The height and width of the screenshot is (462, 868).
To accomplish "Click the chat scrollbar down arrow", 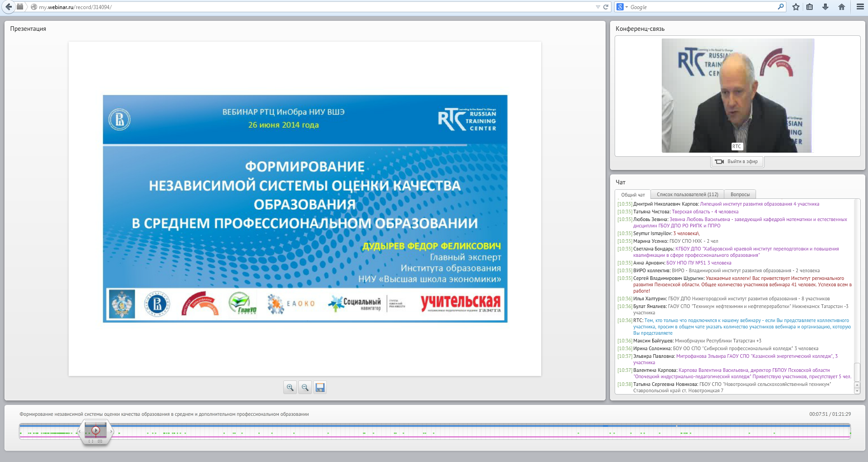I will (x=857, y=391).
